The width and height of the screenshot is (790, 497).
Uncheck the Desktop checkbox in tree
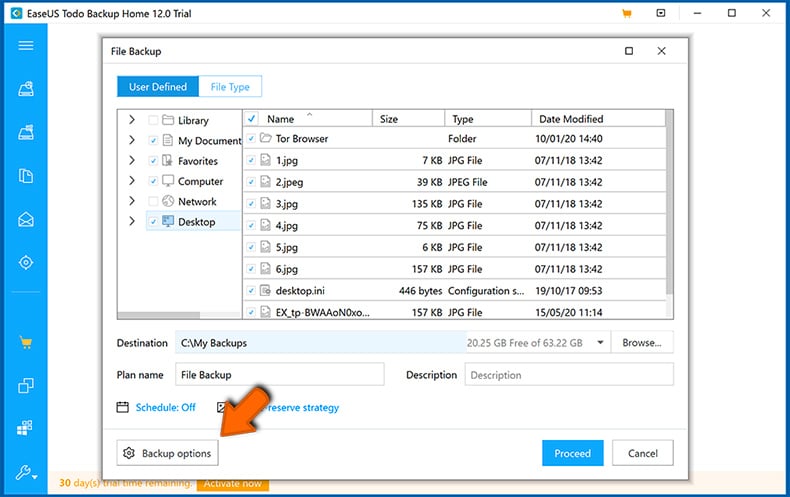click(153, 221)
